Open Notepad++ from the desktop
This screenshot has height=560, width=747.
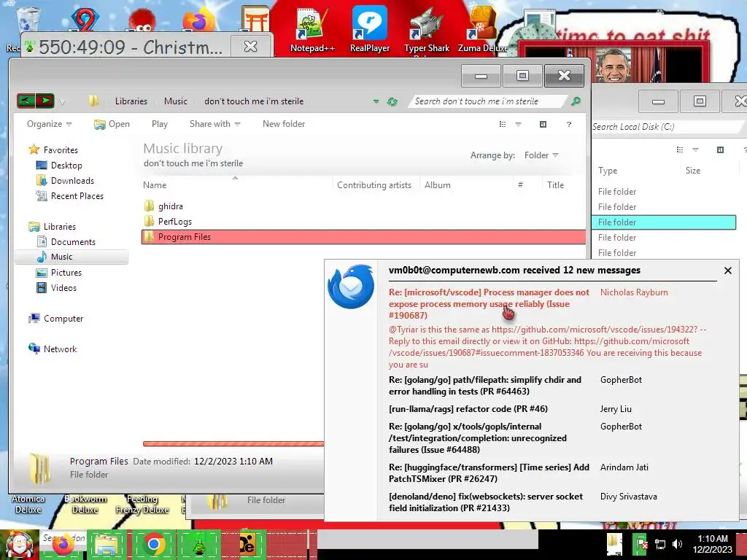[312, 28]
